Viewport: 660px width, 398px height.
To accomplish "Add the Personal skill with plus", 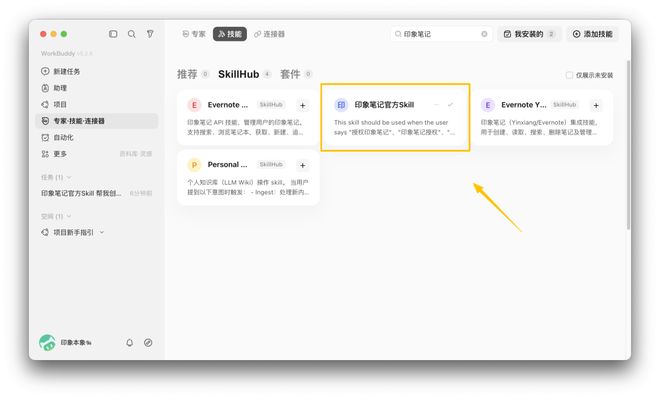I will pyautogui.click(x=303, y=165).
